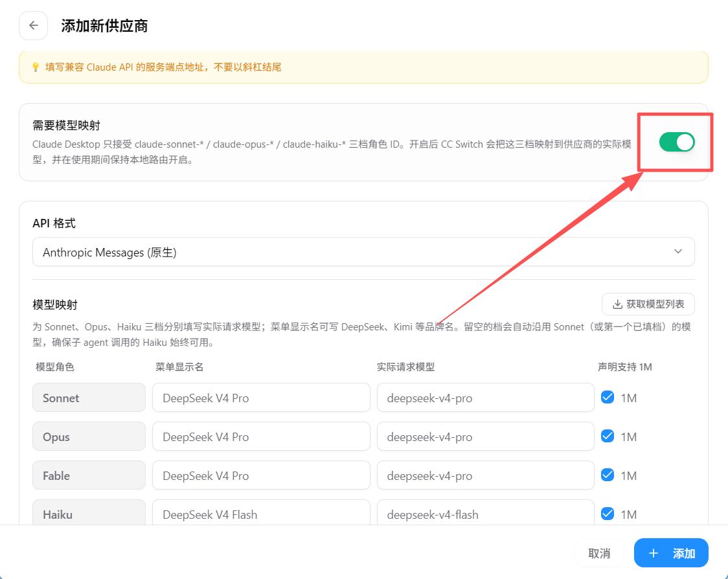The width and height of the screenshot is (728, 579).
Task: Click the API format dropdown chevron
Action: 678,252
